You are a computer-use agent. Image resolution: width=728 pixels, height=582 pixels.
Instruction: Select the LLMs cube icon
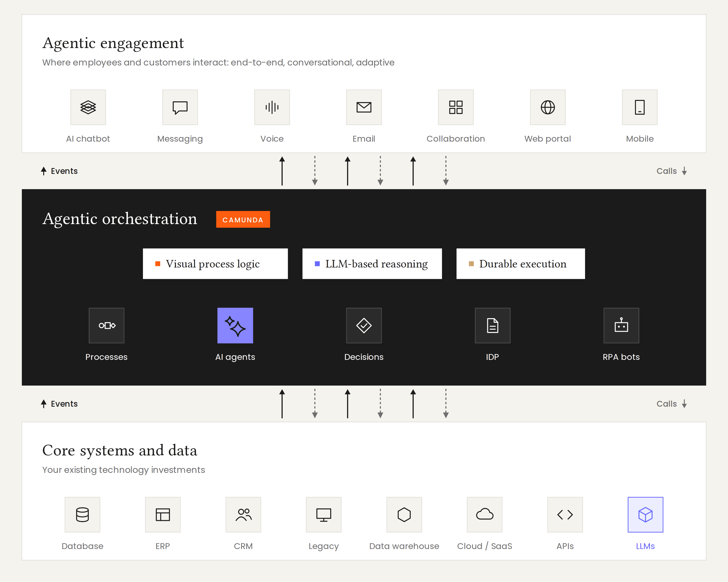645,515
